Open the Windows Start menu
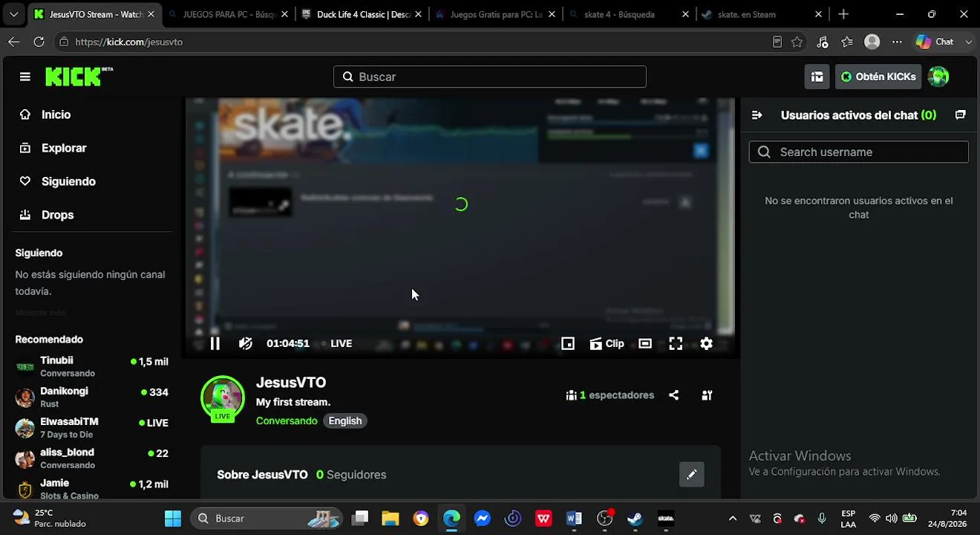The image size is (980, 535). tap(173, 518)
